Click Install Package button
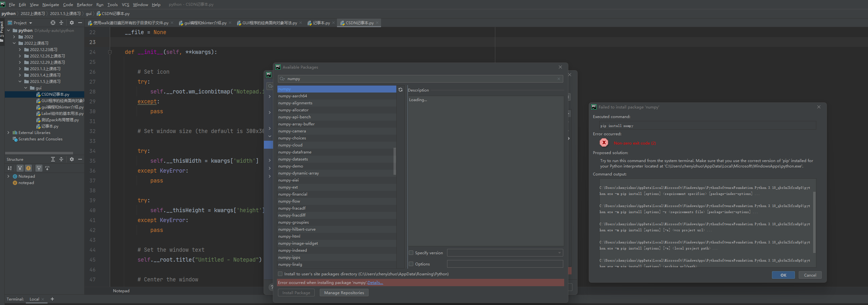868x305 pixels. pyautogui.click(x=296, y=293)
